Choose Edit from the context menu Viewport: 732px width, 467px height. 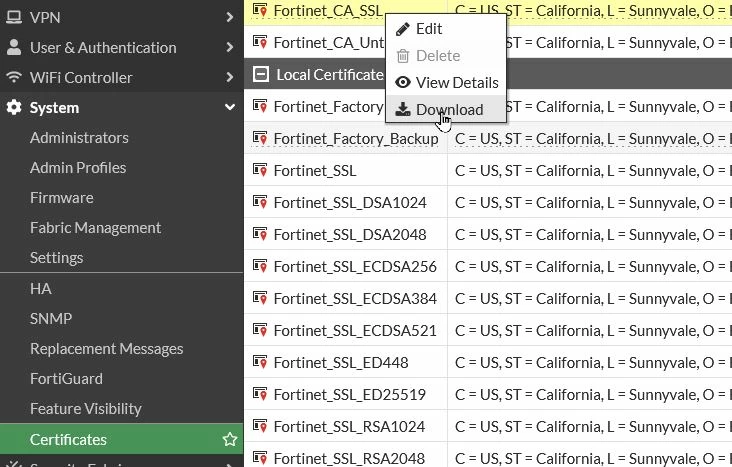(446, 29)
